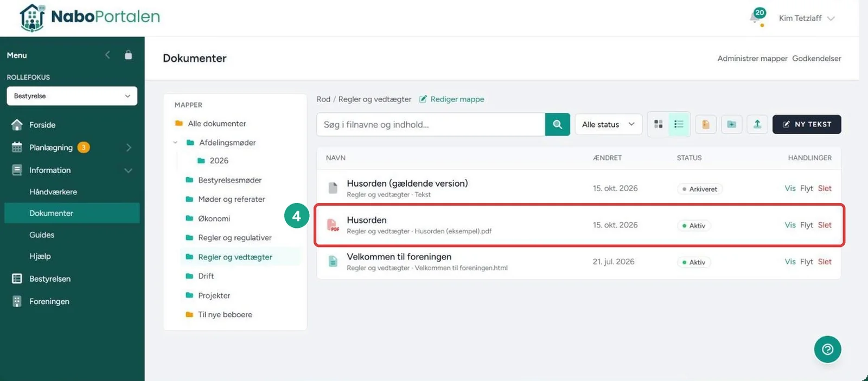The width and height of the screenshot is (868, 381).
Task: Select the Alle dokumenter folder
Action: [217, 124]
